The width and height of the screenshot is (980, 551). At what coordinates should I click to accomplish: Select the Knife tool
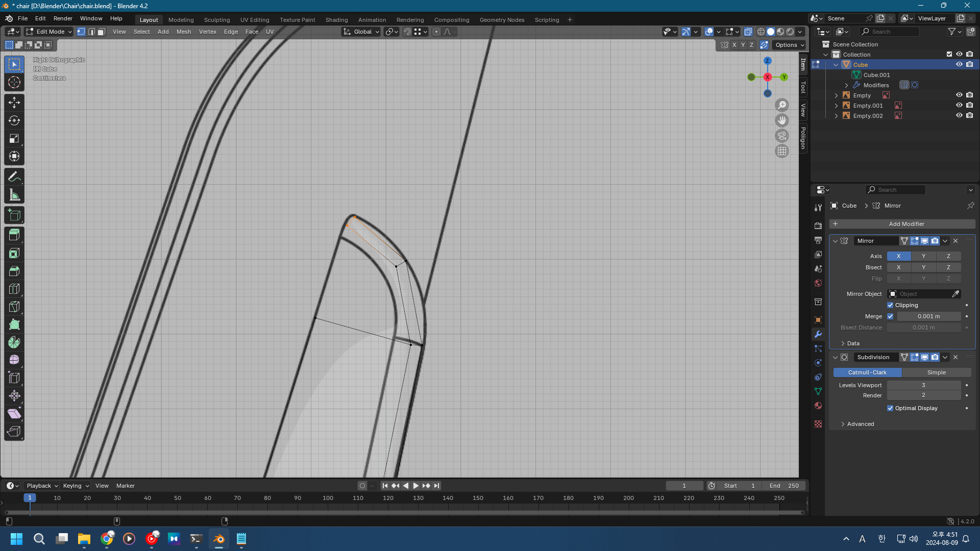pos(14,307)
